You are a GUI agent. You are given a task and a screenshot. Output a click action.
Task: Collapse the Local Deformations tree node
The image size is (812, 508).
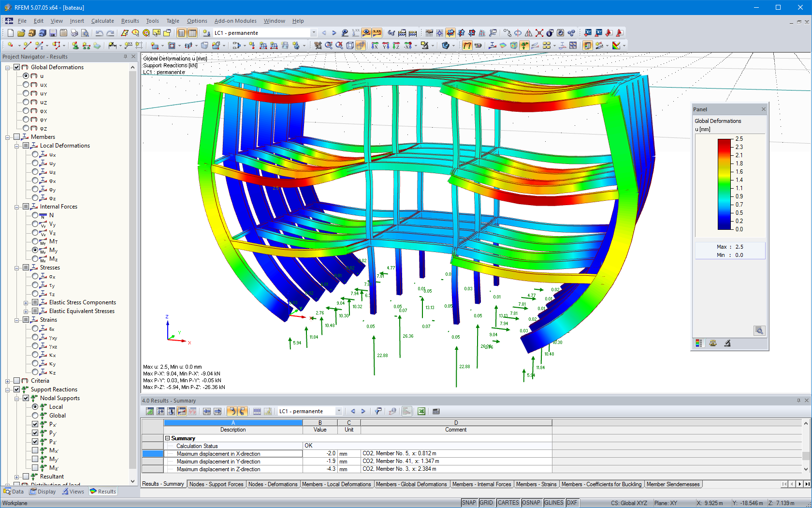(x=17, y=146)
